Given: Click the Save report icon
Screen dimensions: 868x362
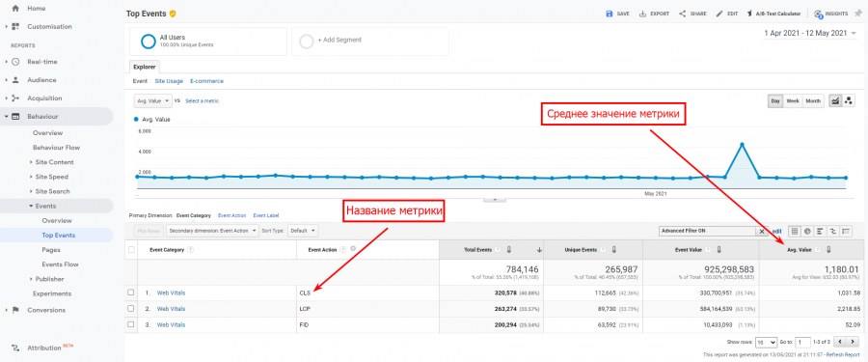Looking at the screenshot, I should (610, 14).
